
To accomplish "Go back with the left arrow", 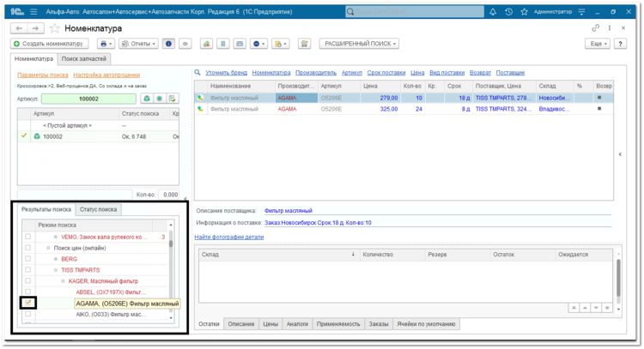I will [x=19, y=28].
